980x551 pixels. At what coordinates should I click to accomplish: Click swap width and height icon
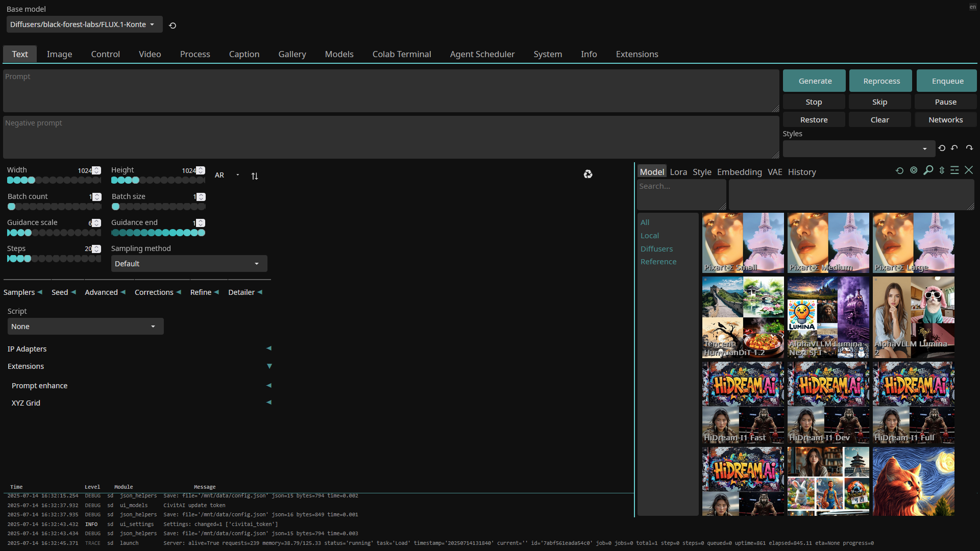(x=255, y=176)
